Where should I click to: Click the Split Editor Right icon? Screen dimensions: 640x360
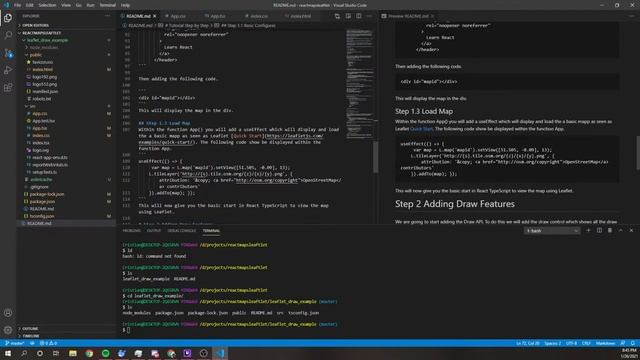point(359,16)
